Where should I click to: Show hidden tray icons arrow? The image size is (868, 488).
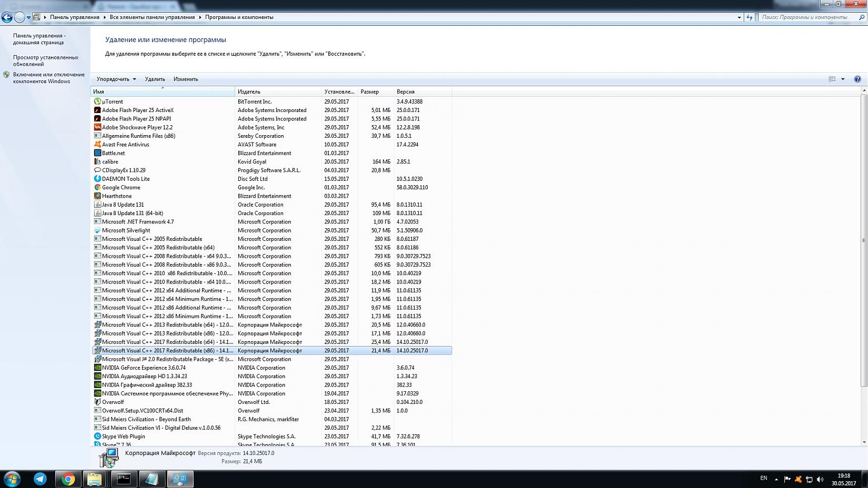[x=776, y=479]
